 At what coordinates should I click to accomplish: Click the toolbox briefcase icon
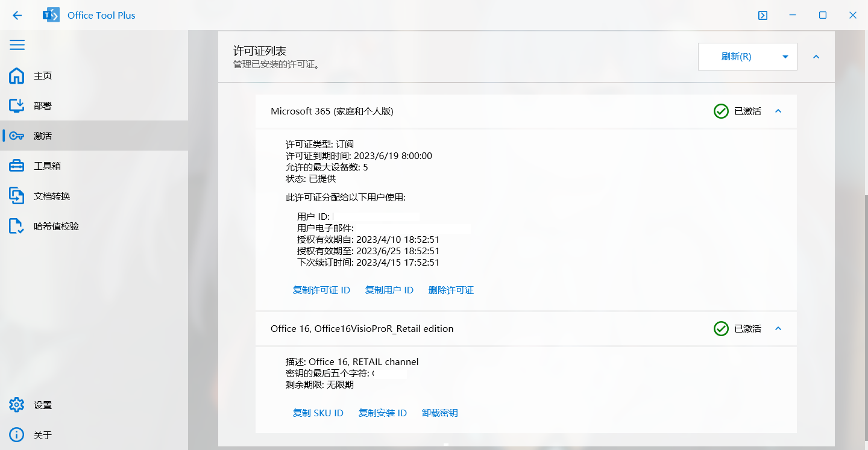(x=17, y=166)
